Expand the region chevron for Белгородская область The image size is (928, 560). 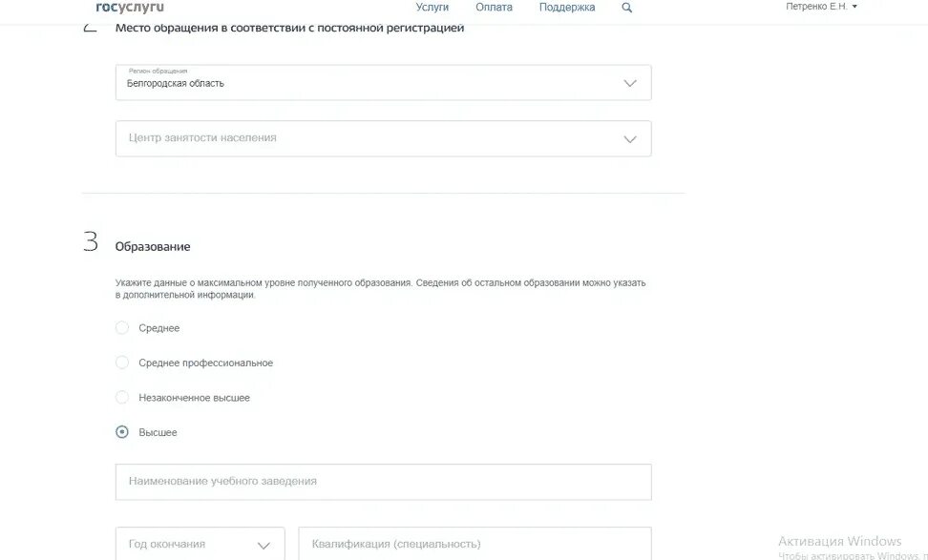pyautogui.click(x=630, y=83)
